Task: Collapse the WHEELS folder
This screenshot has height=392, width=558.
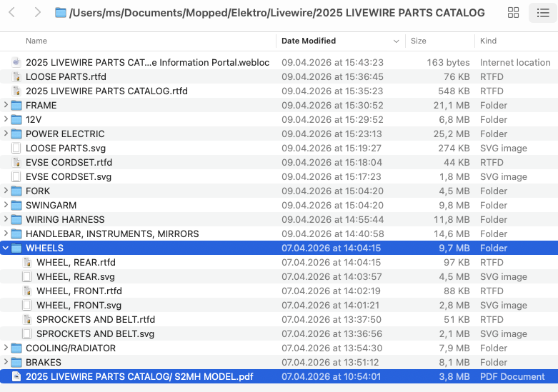Action: click(6, 248)
